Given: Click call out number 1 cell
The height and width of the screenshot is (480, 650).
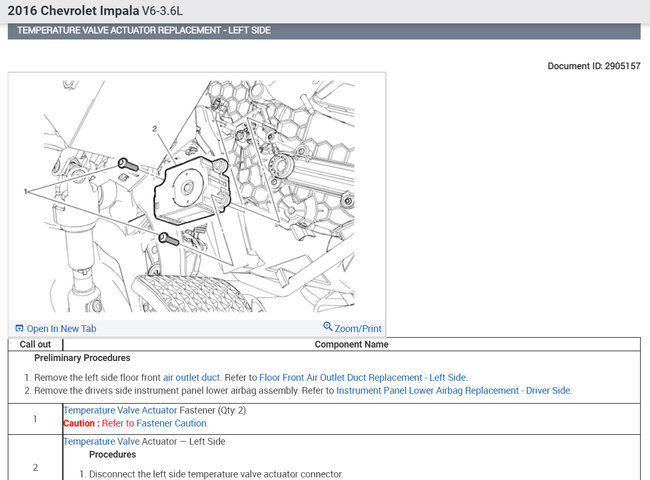Looking at the screenshot, I should click(x=35, y=419).
